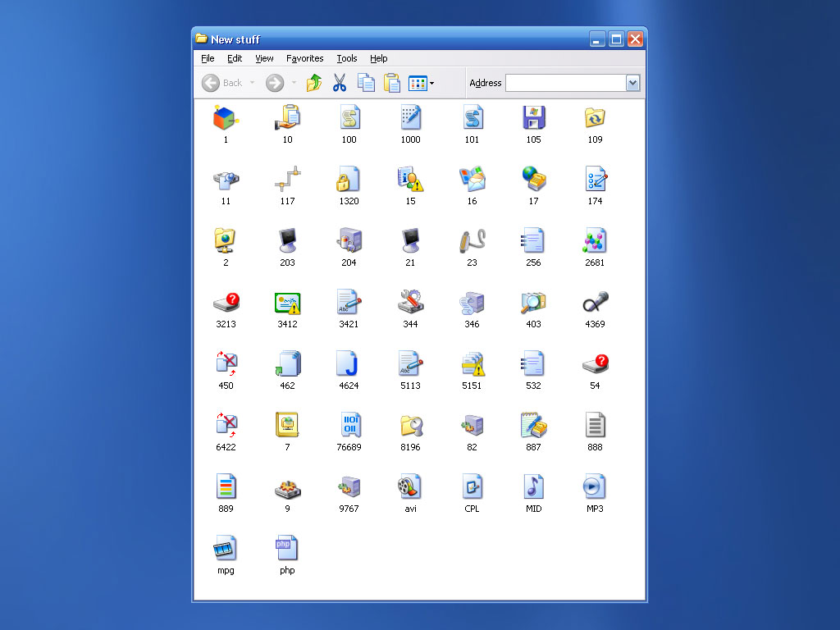Click the deleted files icon labeled 6422
The image size is (840, 630).
tap(226, 426)
